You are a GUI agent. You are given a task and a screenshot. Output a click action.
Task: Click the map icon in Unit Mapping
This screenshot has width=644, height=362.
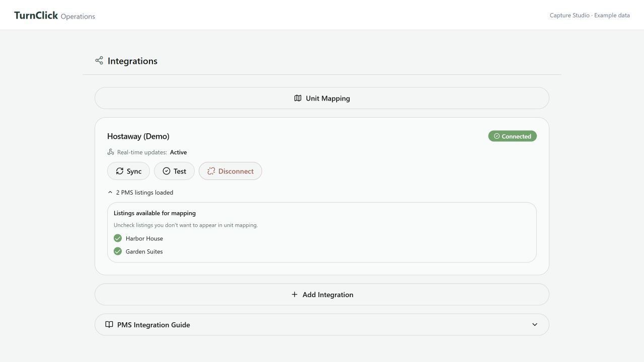pos(298,99)
